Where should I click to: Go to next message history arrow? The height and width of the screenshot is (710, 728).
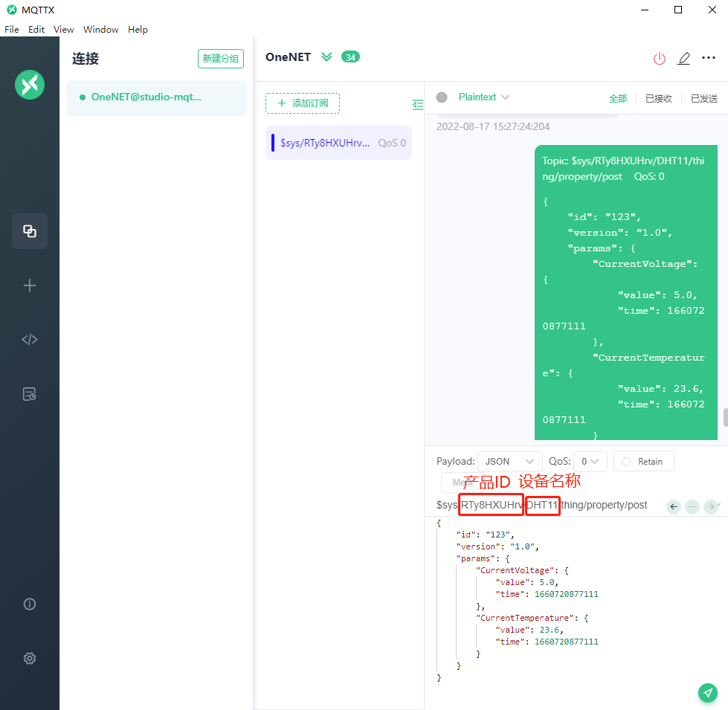click(710, 506)
